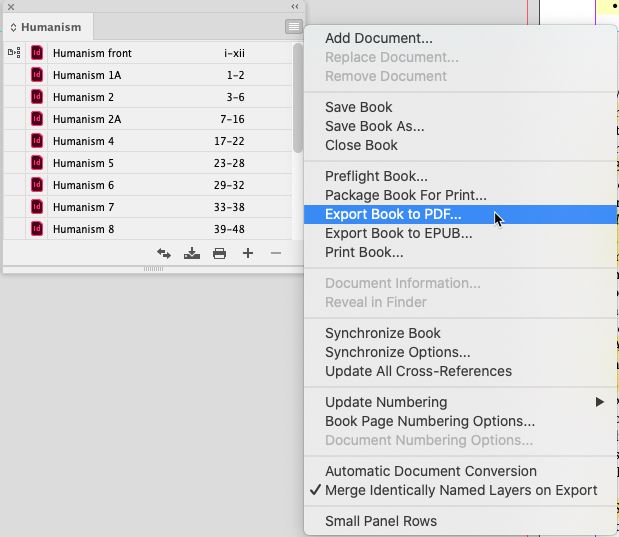Open Book Page Numbering Options...

click(461, 421)
